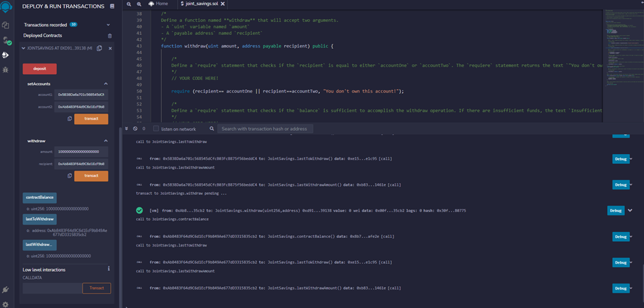Click the account2 input field
The height and width of the screenshot is (308, 644).
pyautogui.click(x=81, y=106)
